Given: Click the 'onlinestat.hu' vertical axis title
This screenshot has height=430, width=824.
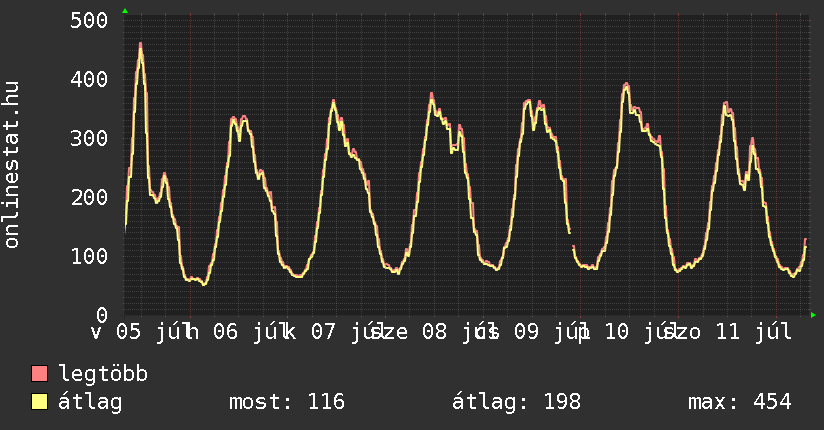Looking at the screenshot, I should point(11,164).
